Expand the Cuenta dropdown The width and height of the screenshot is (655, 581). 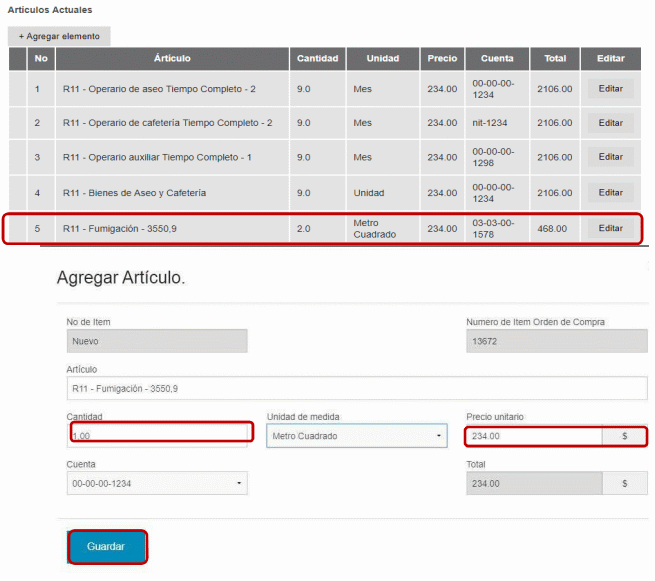tap(156, 484)
